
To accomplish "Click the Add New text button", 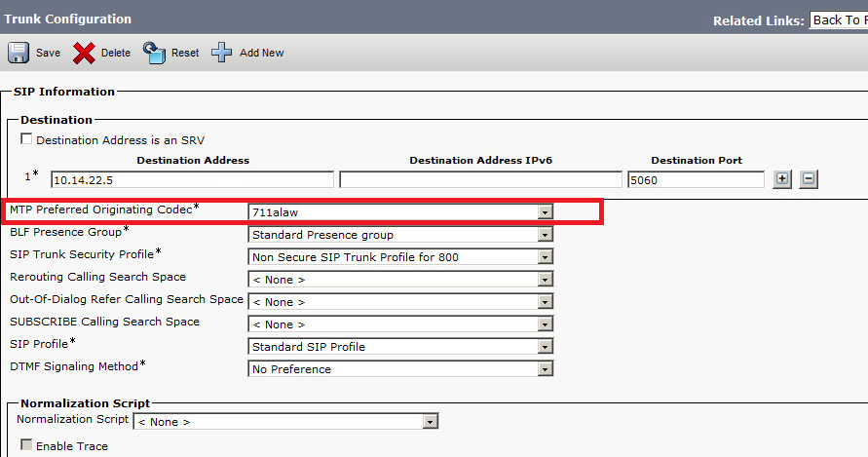I will pos(261,53).
